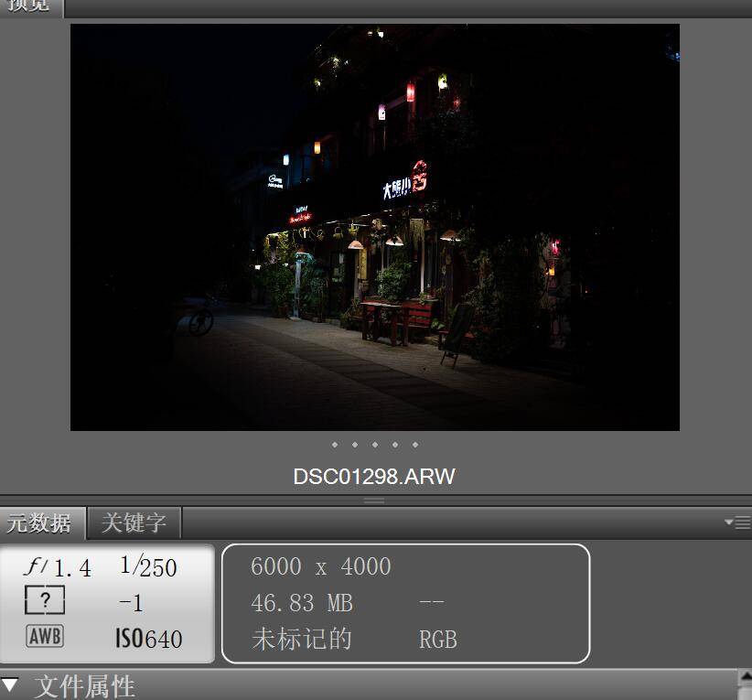752x700 pixels.
Task: Click the DSC01298.ARW filename label
Action: [x=374, y=477]
